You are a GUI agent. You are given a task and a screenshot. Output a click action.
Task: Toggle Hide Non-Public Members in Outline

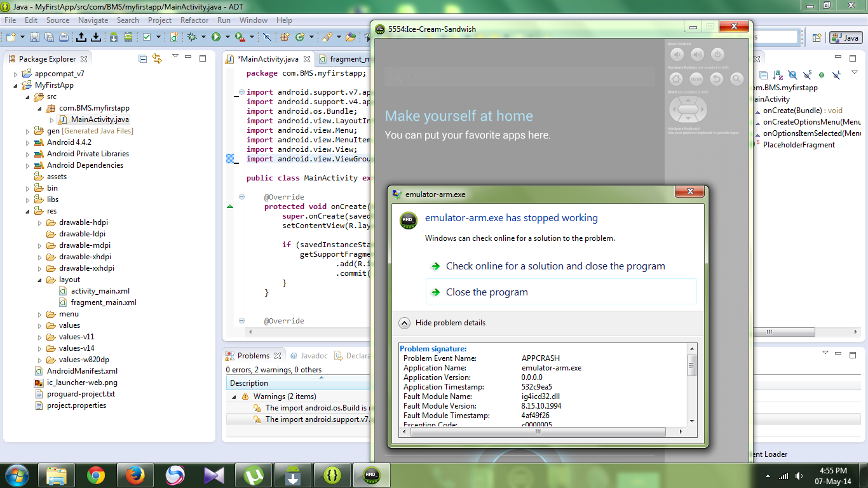click(822, 75)
